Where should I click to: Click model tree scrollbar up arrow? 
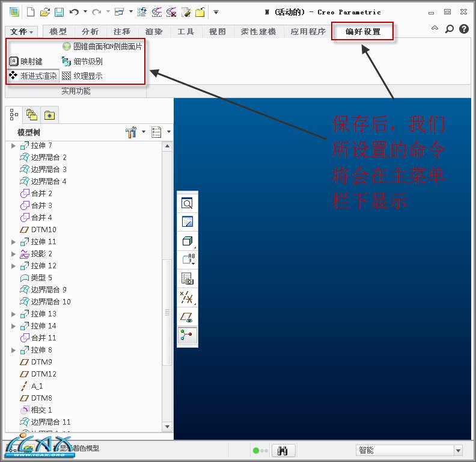(167, 147)
